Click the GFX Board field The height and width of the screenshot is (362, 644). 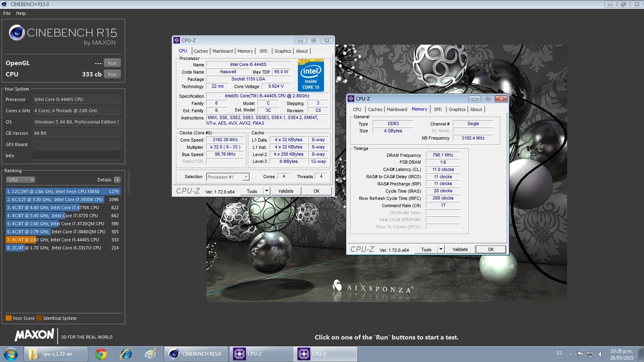[x=76, y=144]
